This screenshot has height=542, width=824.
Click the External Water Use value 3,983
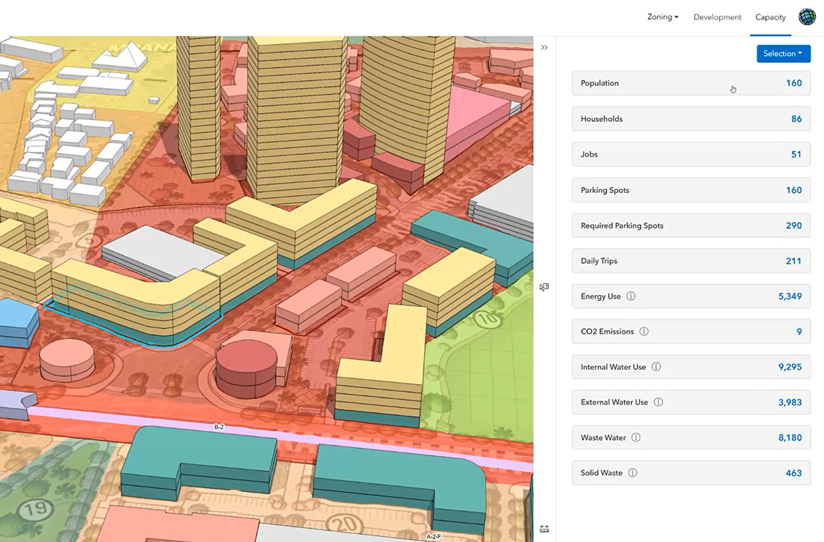click(x=790, y=402)
